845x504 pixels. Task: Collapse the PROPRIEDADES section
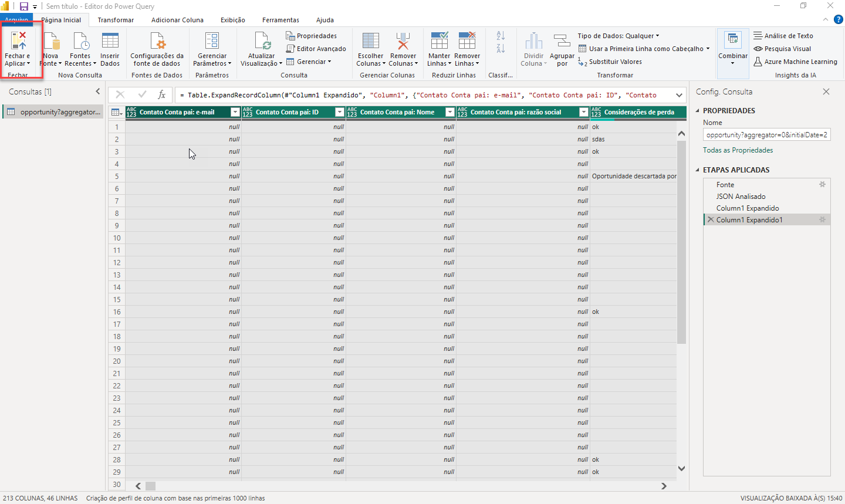698,110
